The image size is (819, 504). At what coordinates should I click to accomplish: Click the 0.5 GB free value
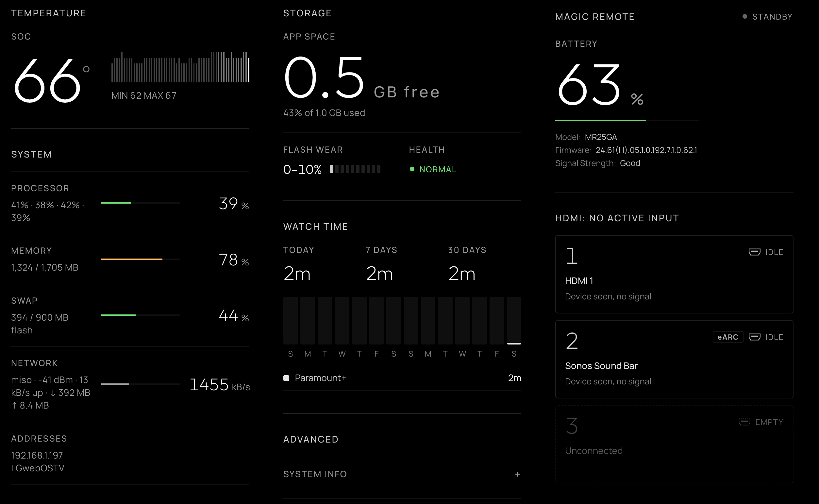coord(361,78)
